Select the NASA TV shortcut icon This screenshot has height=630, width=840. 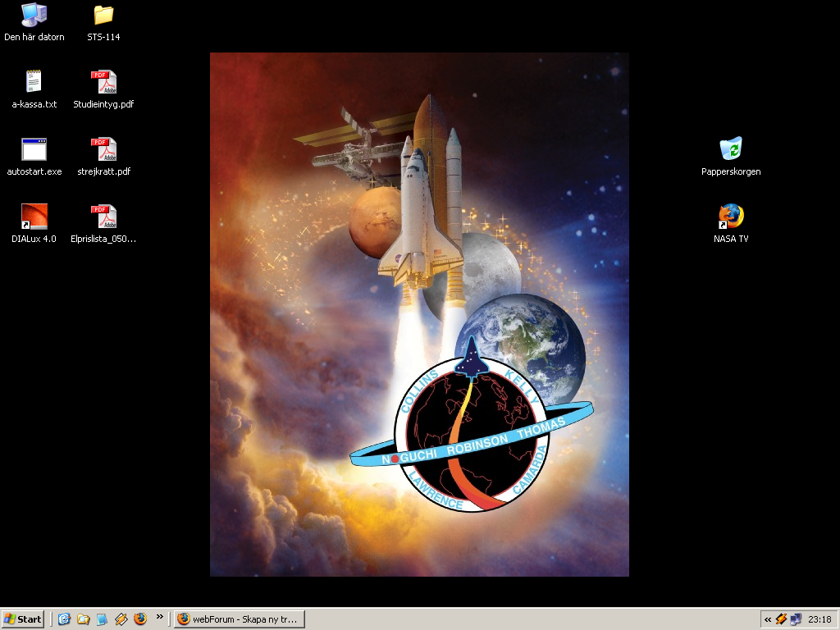(731, 224)
